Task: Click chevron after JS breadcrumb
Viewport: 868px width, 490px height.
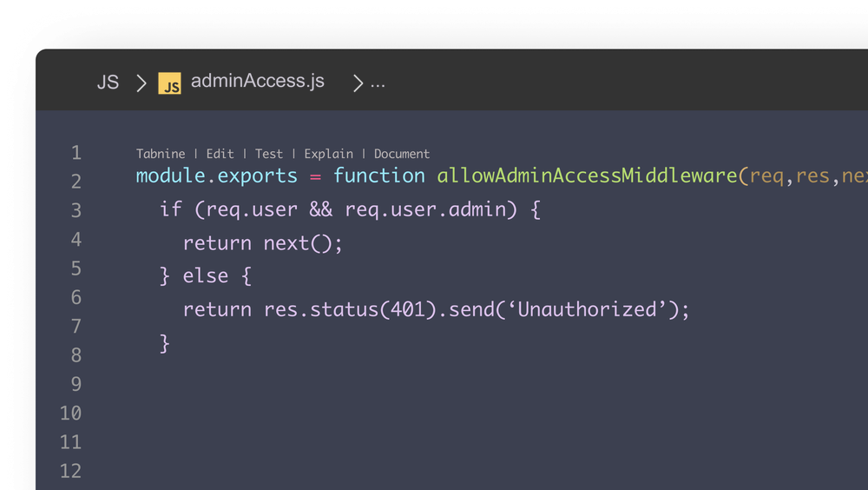Action: [141, 83]
